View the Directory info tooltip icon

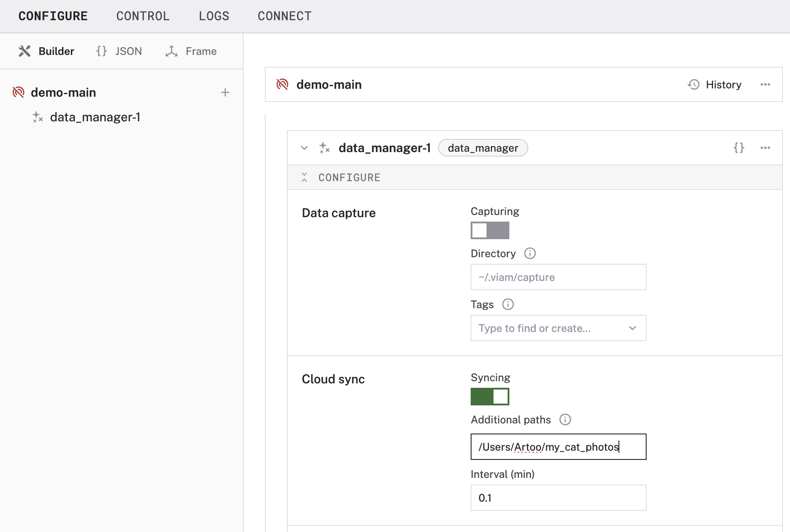[x=530, y=253]
